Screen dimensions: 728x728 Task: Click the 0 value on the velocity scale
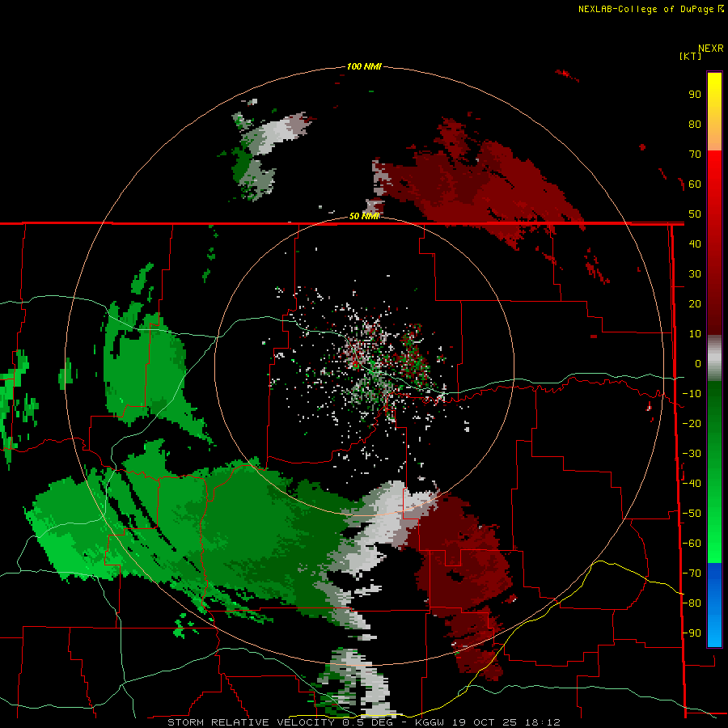point(698,363)
